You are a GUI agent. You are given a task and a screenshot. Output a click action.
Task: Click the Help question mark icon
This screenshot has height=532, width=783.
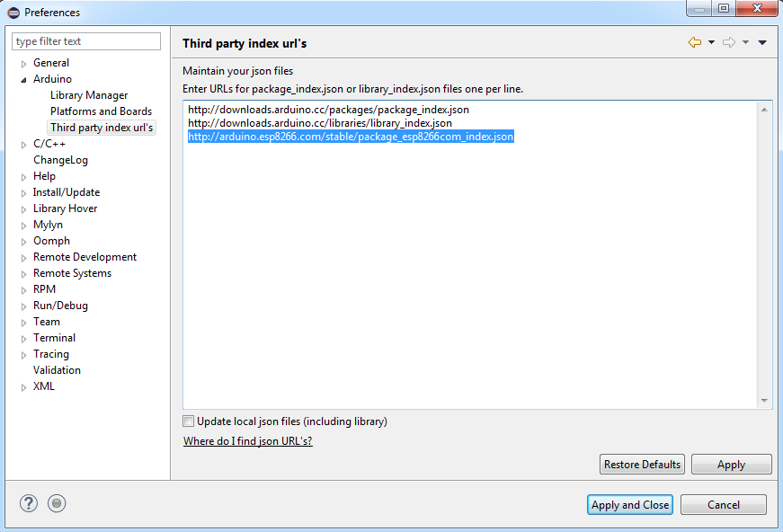point(29,504)
